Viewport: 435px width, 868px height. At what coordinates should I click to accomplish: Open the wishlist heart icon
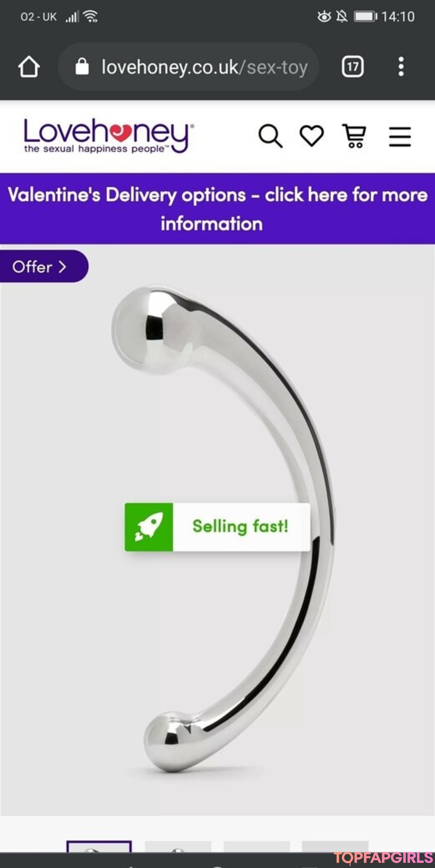[x=312, y=136]
